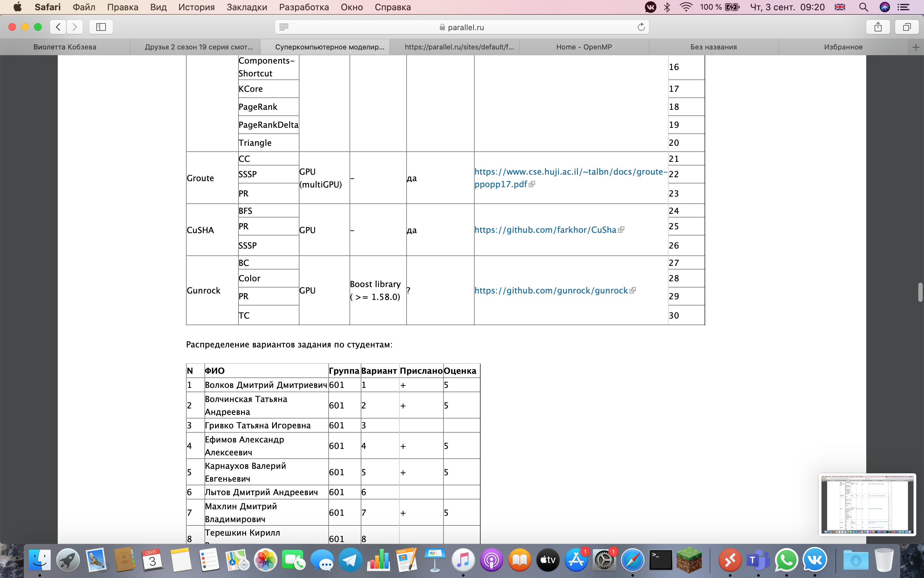The image size is (924, 578).
Task: Open Reader view icon in address bar
Action: pos(284,27)
